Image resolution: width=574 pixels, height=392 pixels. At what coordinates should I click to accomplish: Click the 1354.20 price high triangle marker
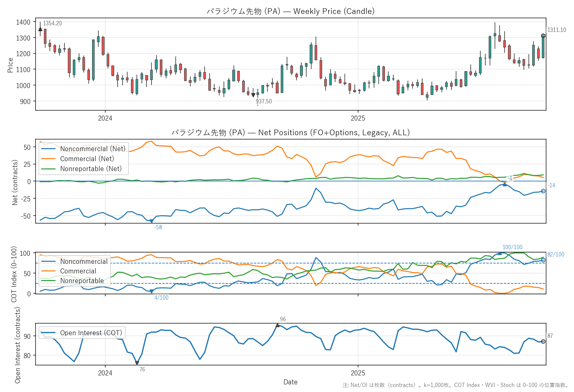point(40,29)
